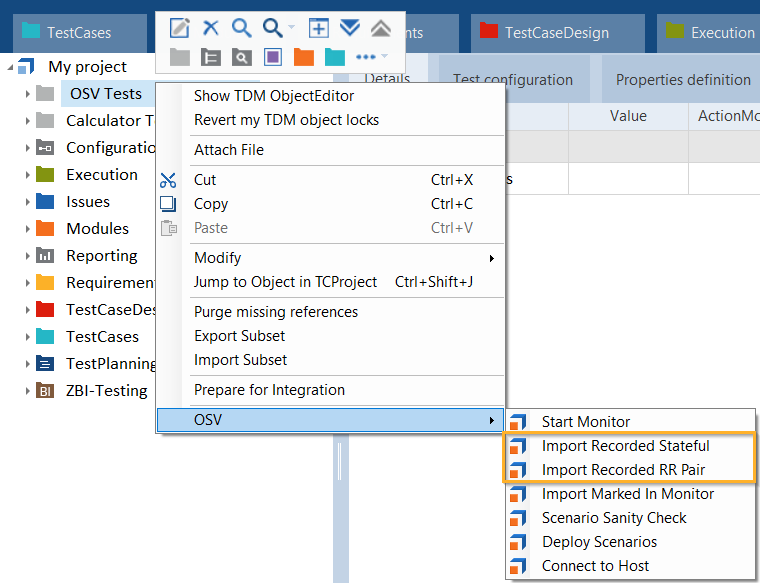Click the rename pencil icon in mini toolbar

coord(180,28)
